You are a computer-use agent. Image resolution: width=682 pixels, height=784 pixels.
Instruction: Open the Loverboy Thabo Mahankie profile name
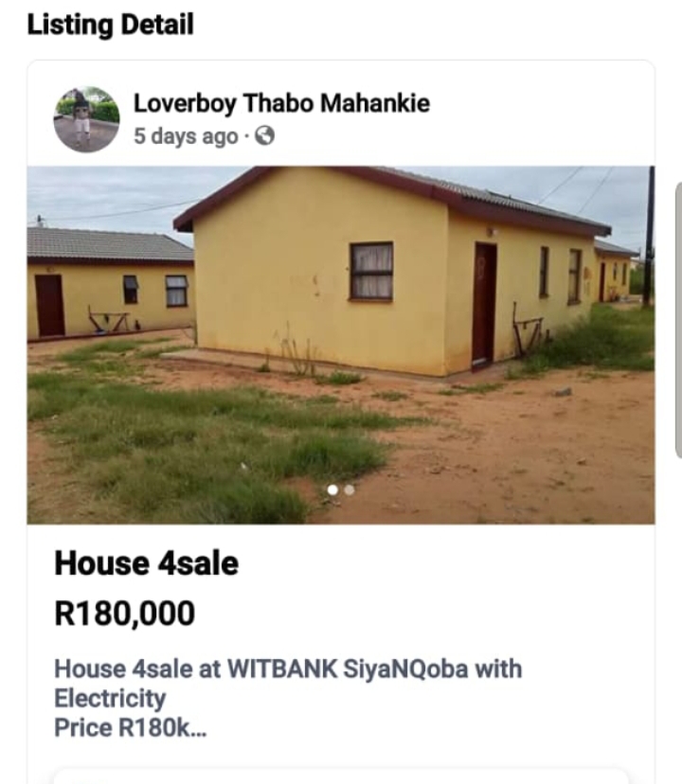coord(281,103)
